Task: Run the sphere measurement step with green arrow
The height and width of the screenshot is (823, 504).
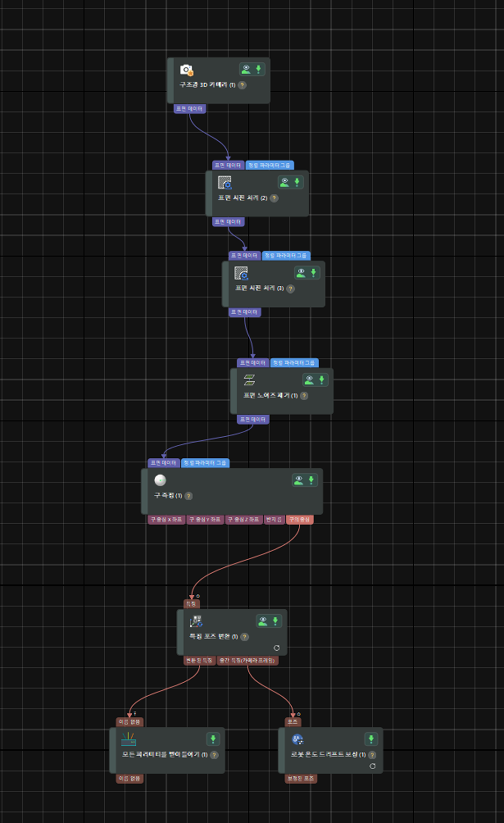Action: pyautogui.click(x=311, y=480)
